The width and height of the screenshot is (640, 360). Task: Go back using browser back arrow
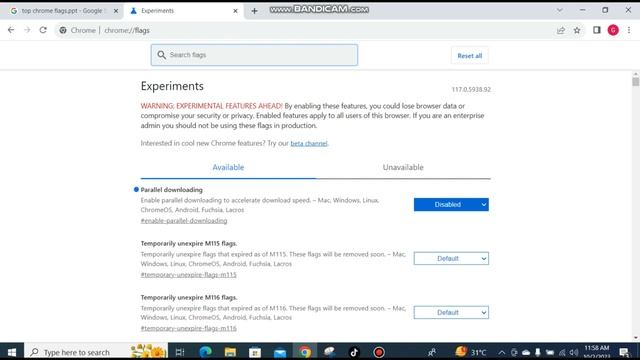pos(11,30)
